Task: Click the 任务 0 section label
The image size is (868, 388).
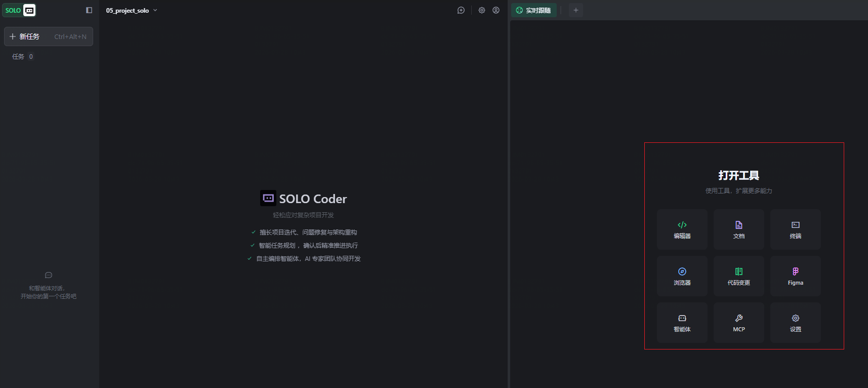Action: [x=23, y=57]
